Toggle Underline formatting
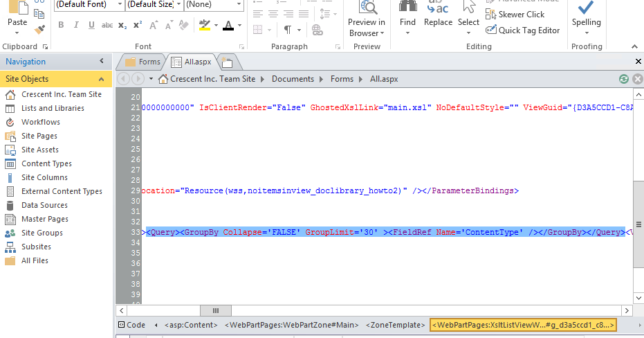 91,25
